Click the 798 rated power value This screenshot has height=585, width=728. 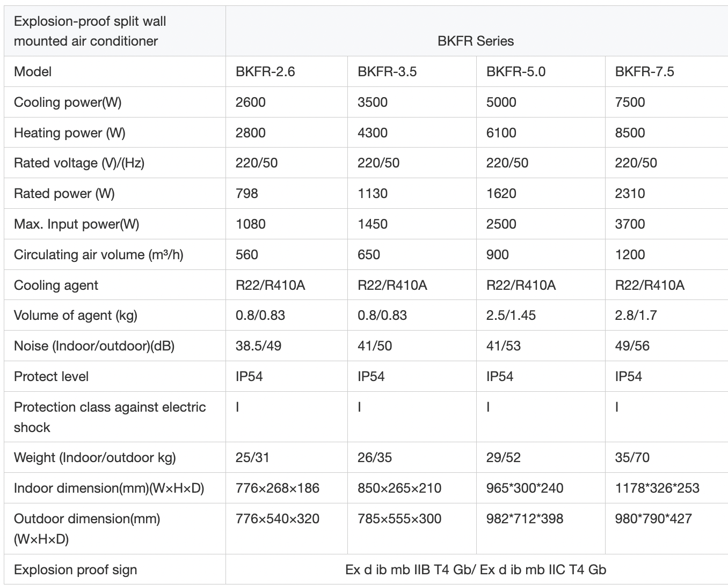(x=247, y=194)
